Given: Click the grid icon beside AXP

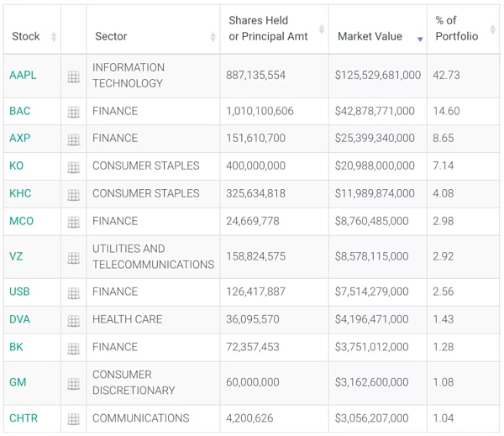Looking at the screenshot, I should pos(74,139).
